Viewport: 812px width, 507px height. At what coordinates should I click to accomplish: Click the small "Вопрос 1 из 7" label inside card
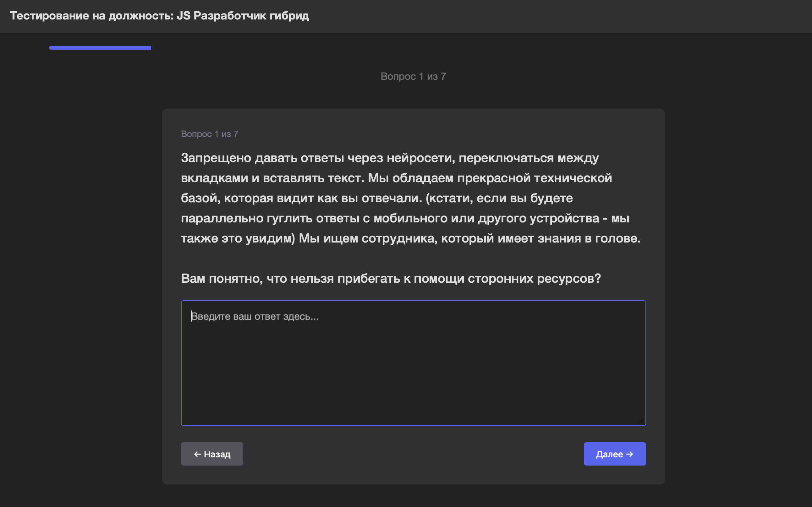(x=209, y=134)
